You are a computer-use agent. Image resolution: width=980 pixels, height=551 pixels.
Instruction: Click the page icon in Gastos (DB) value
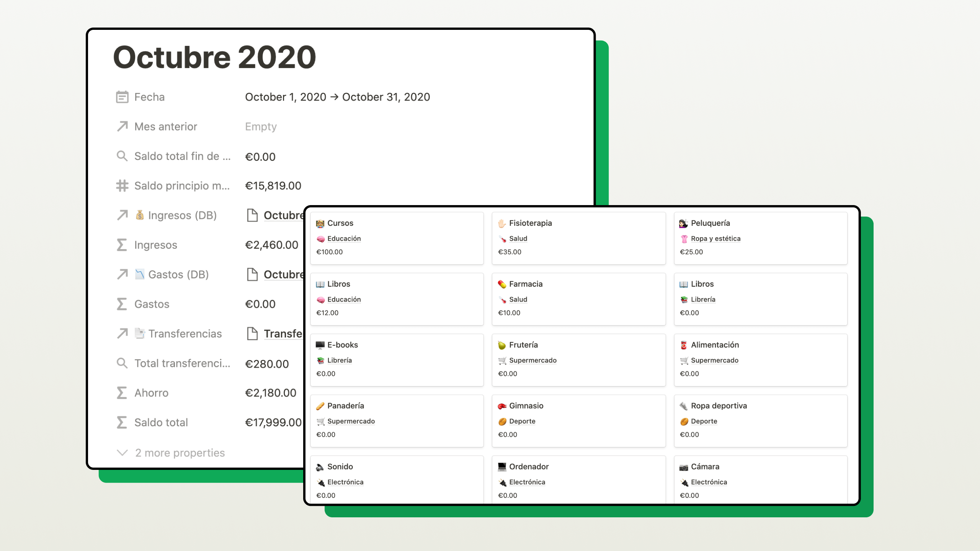click(x=252, y=274)
